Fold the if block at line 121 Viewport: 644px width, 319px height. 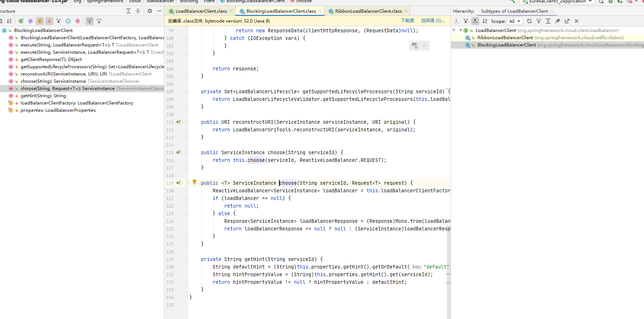click(x=188, y=199)
